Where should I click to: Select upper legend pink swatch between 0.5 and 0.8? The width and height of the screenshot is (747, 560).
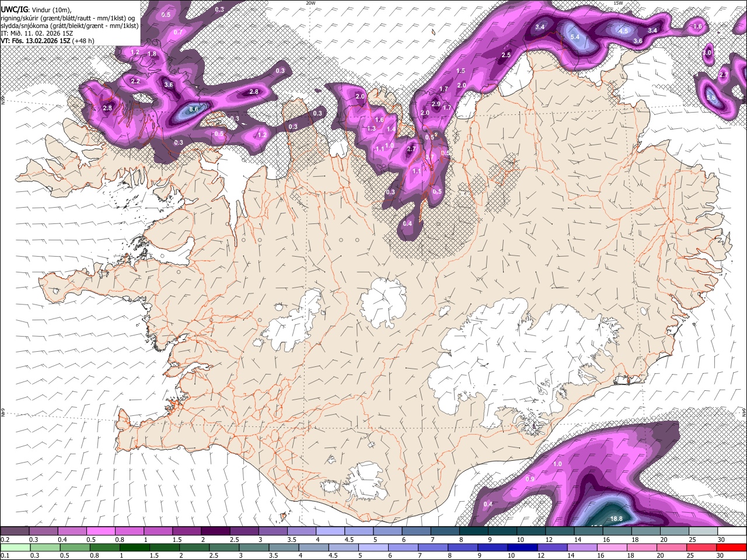click(100, 531)
